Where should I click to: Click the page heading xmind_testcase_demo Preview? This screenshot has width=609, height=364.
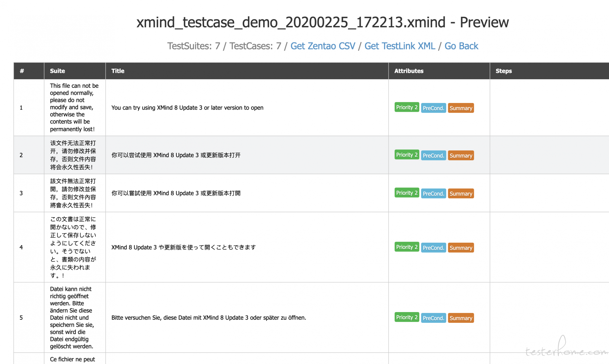point(323,22)
